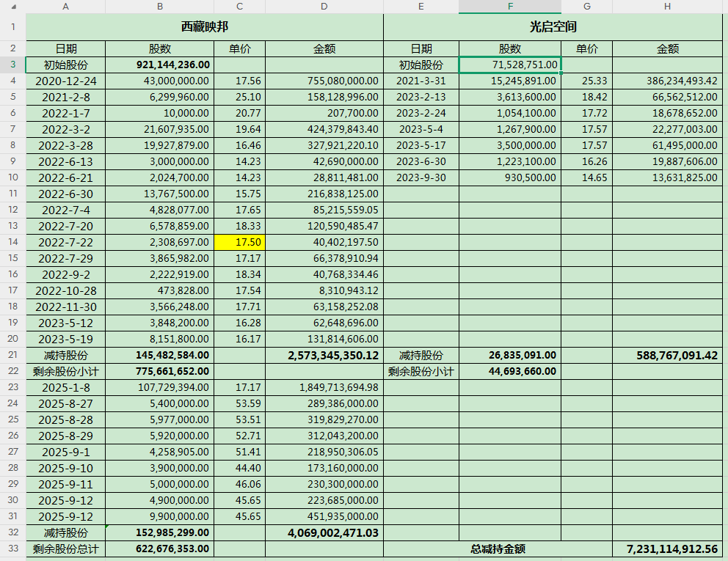Click the select-all corner triangle

pyautogui.click(x=13, y=7)
